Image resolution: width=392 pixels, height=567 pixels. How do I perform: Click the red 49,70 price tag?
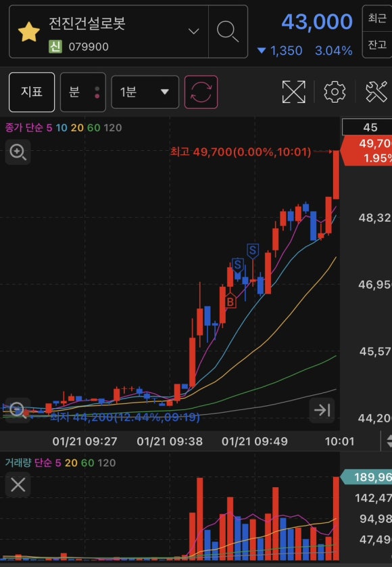pyautogui.click(x=368, y=151)
